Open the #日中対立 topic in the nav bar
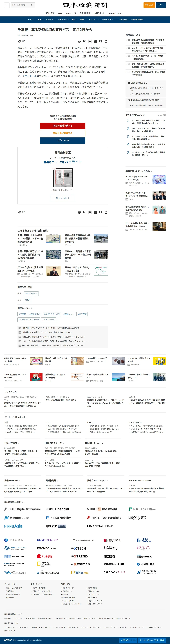 pos(123,20)
